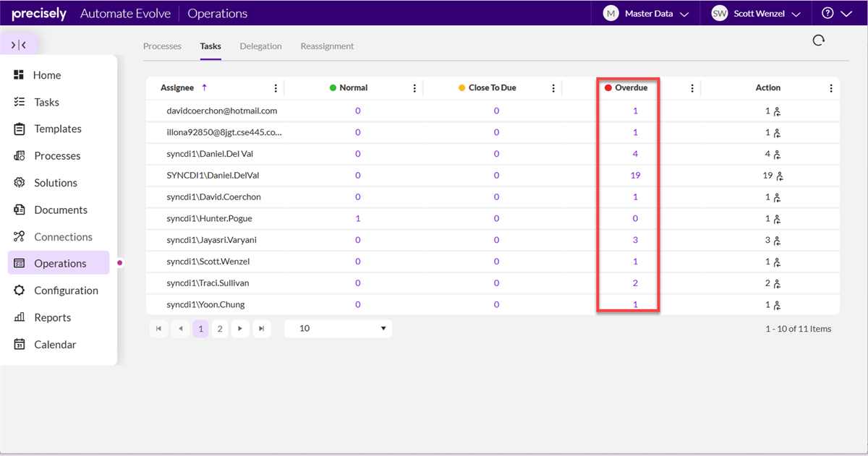Click the reassign icon for syncdi1\Hunter.Pogue
The image size is (868, 456).
click(777, 219)
